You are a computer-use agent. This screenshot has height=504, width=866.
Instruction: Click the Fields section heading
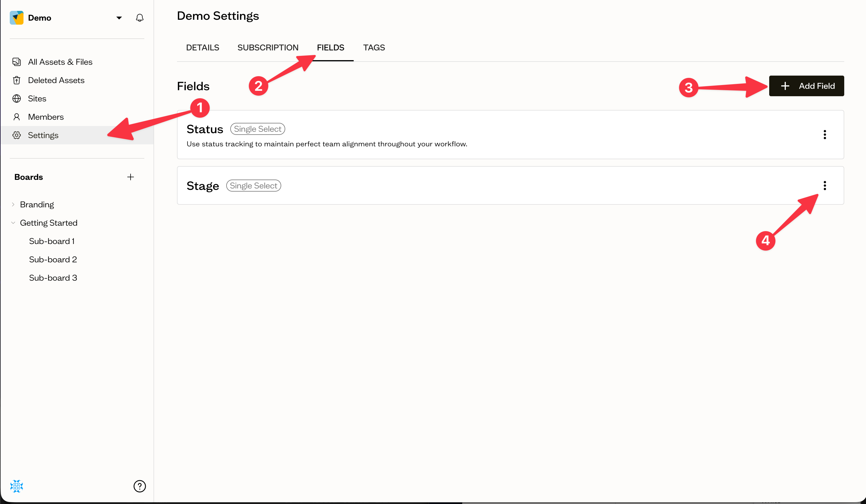(x=193, y=86)
